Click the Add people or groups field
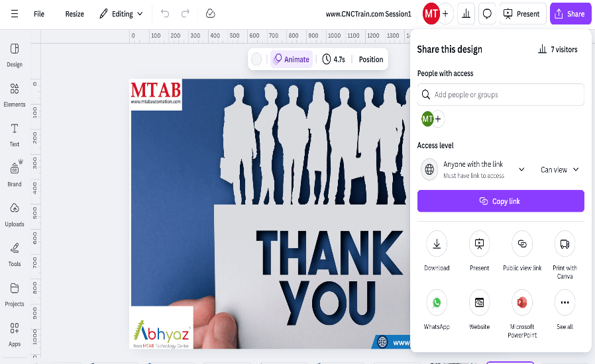Image resolution: width=595 pixels, height=364 pixels. tap(500, 95)
